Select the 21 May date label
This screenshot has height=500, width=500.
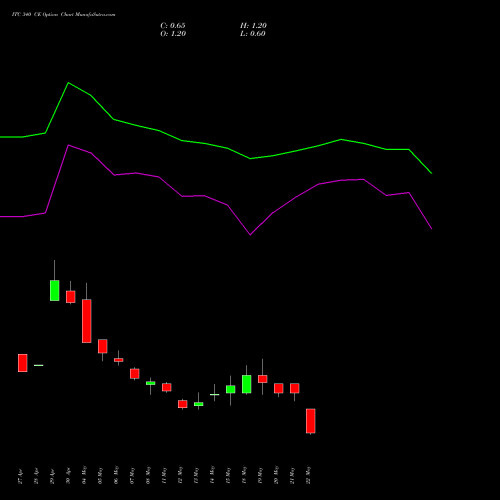(293, 475)
